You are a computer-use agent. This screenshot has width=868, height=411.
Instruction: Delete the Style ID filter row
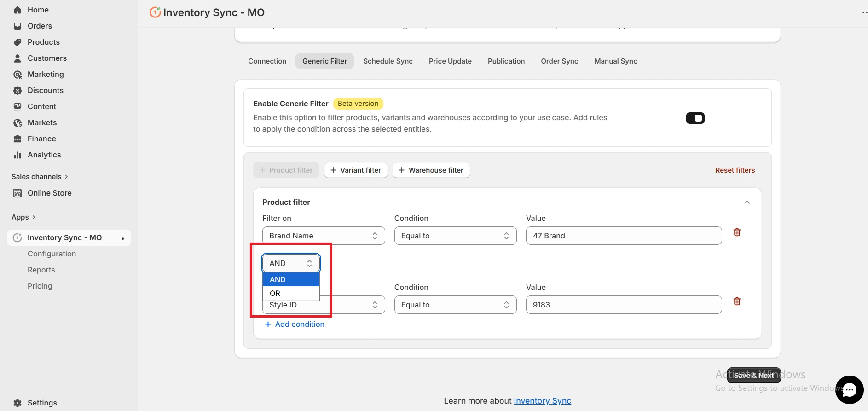pos(737,301)
